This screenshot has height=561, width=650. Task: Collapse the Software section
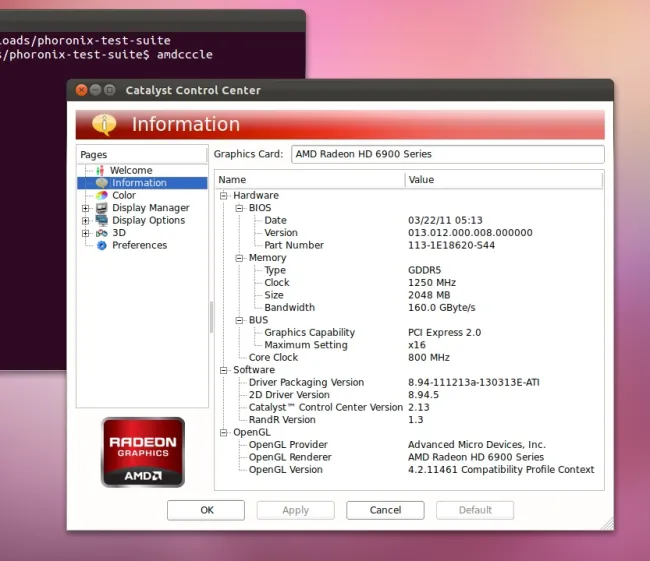[x=223, y=370]
